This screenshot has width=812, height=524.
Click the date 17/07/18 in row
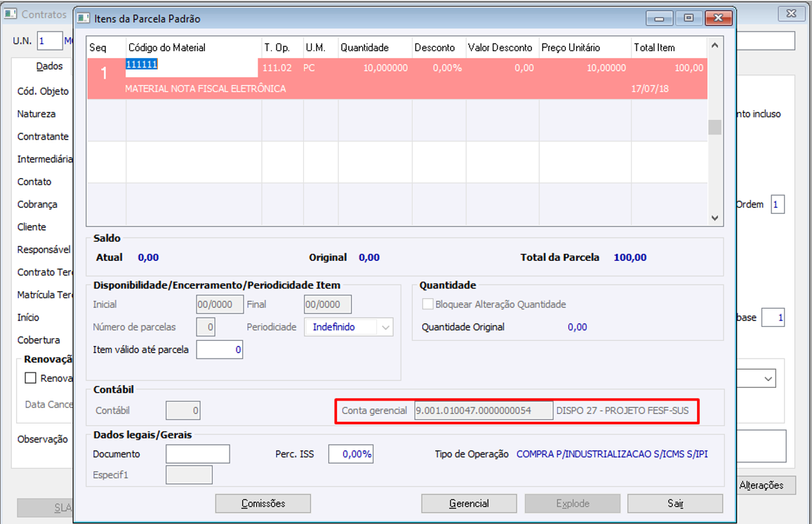(x=650, y=88)
